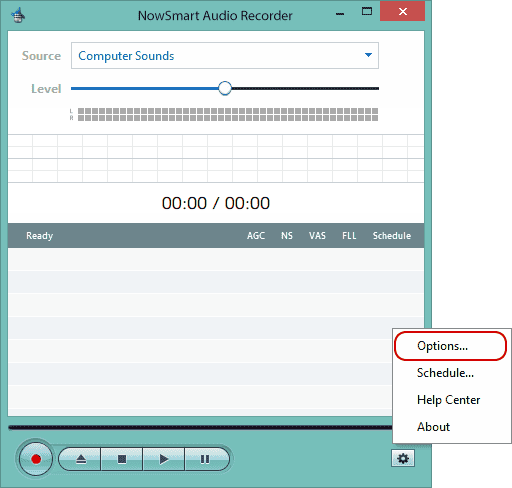
Task: Open the gear settings menu icon
Action: [x=403, y=459]
